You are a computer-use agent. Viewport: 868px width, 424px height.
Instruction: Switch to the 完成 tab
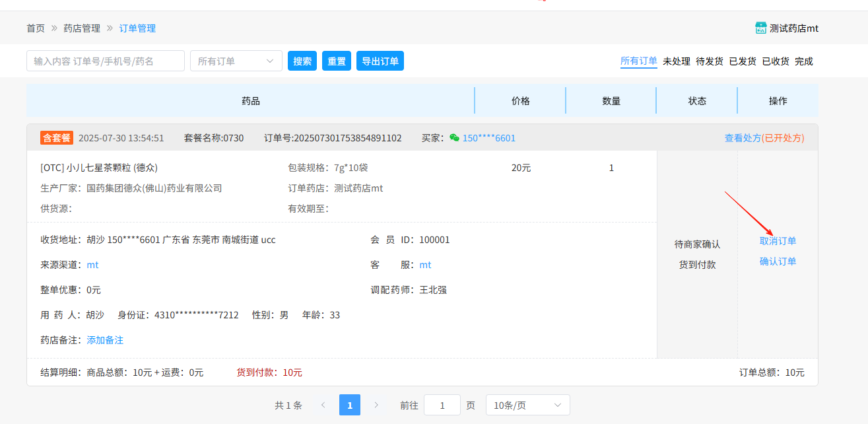tap(804, 61)
